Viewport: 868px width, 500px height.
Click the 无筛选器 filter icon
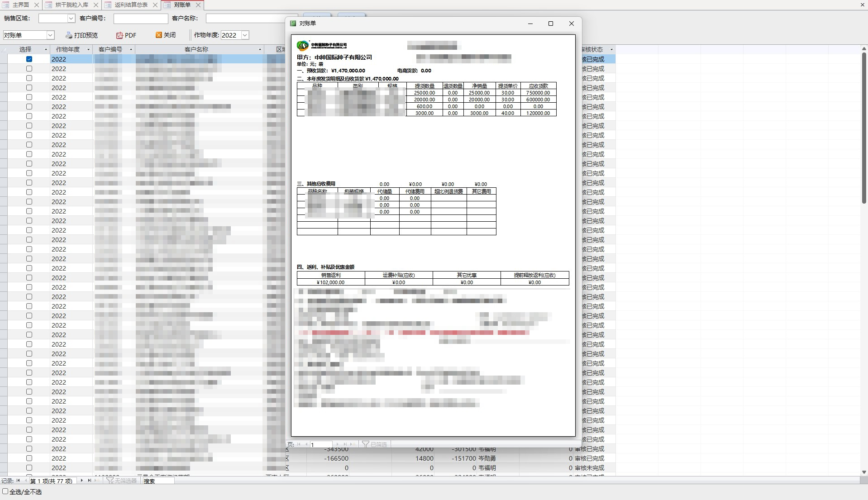point(110,481)
